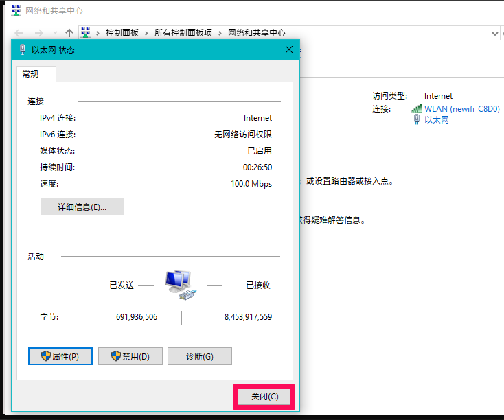This screenshot has height=420, width=504.
Task: Open Ethernet 属性(P) properties
Action: pyautogui.click(x=60, y=356)
